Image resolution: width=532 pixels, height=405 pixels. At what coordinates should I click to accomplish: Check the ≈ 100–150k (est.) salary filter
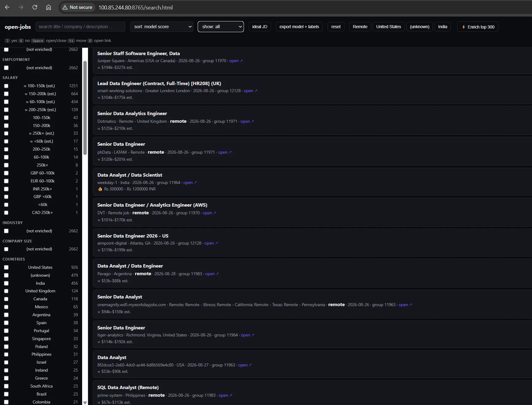coord(6,86)
